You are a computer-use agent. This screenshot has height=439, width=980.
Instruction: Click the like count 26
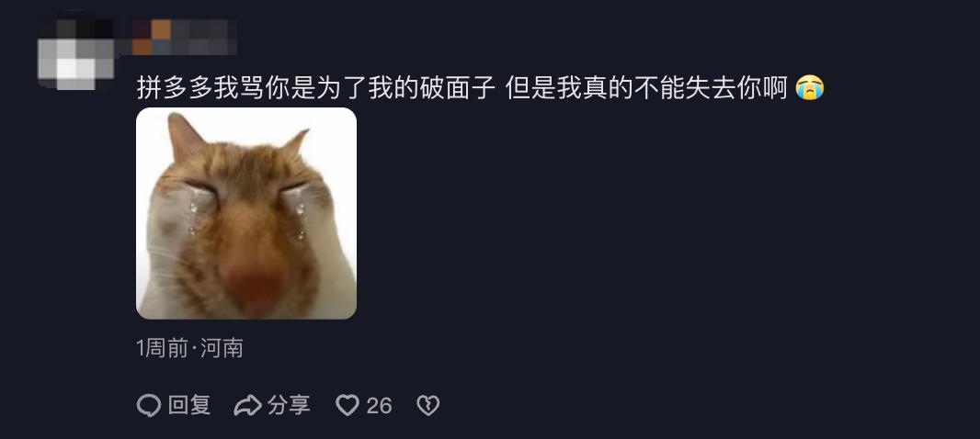coord(379,407)
